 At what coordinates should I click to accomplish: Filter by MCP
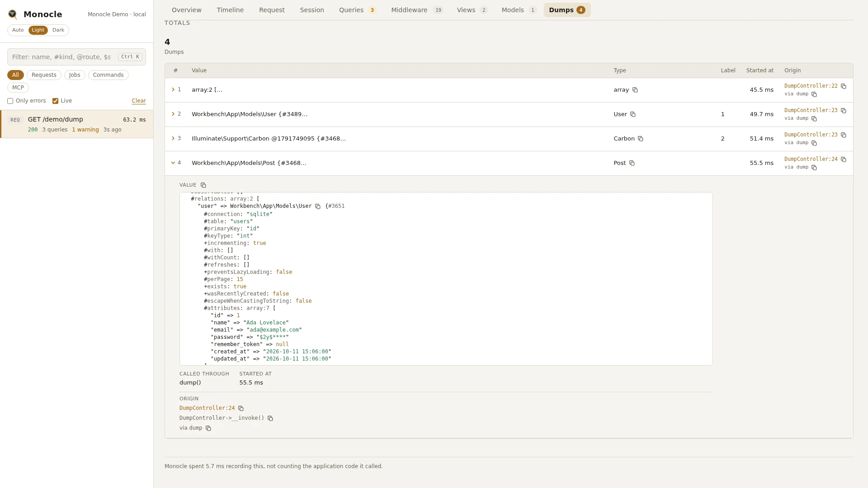point(18,88)
